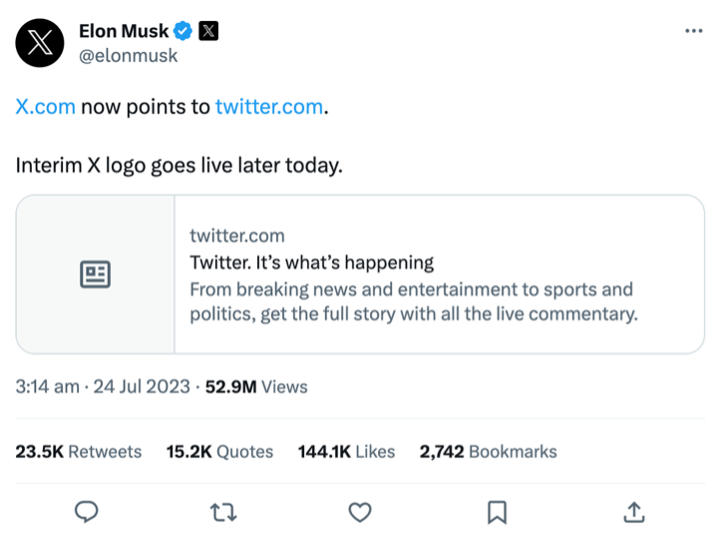Open the X.com link in the tweet
The width and height of the screenshot is (727, 540).
pyautogui.click(x=45, y=107)
